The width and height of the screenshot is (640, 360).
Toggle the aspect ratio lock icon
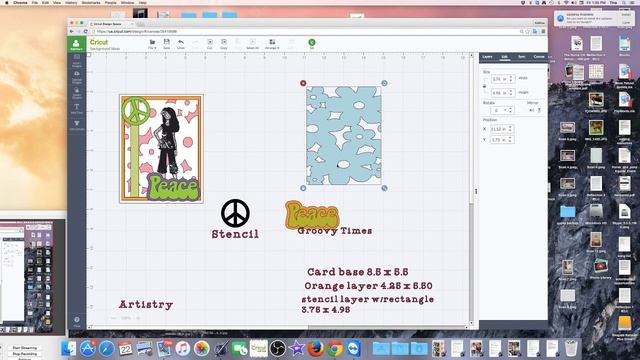tap(484, 86)
